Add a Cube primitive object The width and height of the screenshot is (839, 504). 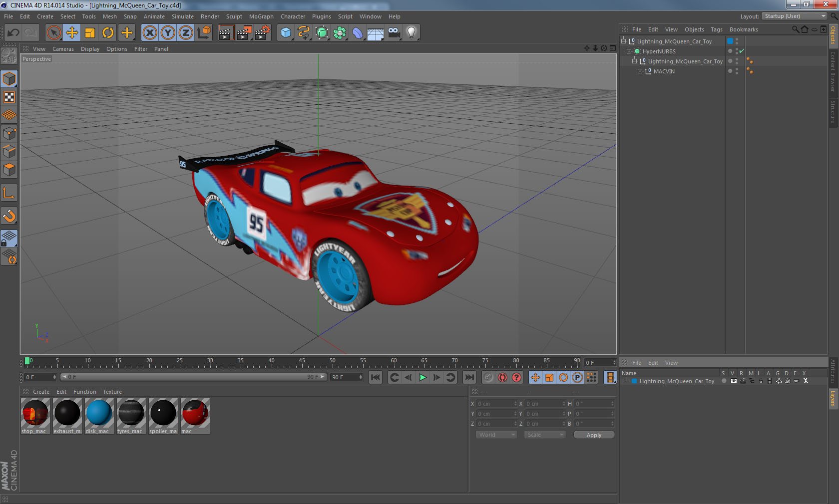click(x=286, y=33)
